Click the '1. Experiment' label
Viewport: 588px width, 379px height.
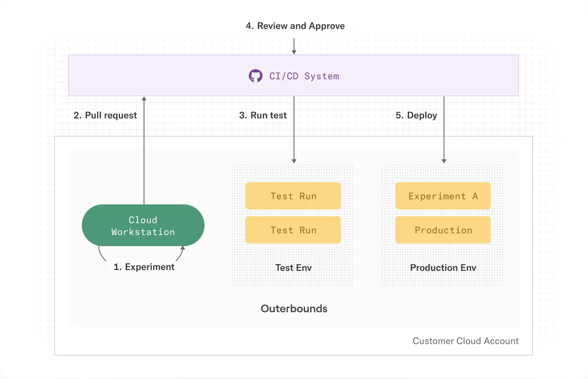pyautogui.click(x=144, y=267)
